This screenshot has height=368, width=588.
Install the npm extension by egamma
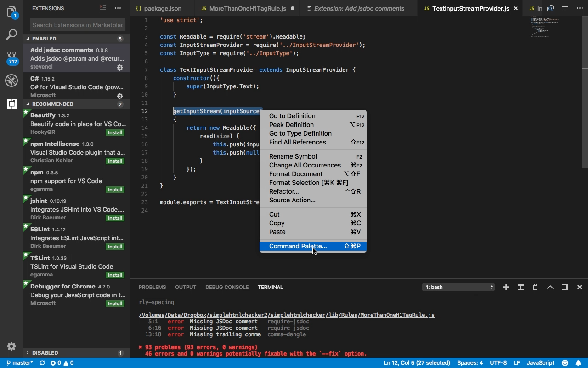coord(115,190)
